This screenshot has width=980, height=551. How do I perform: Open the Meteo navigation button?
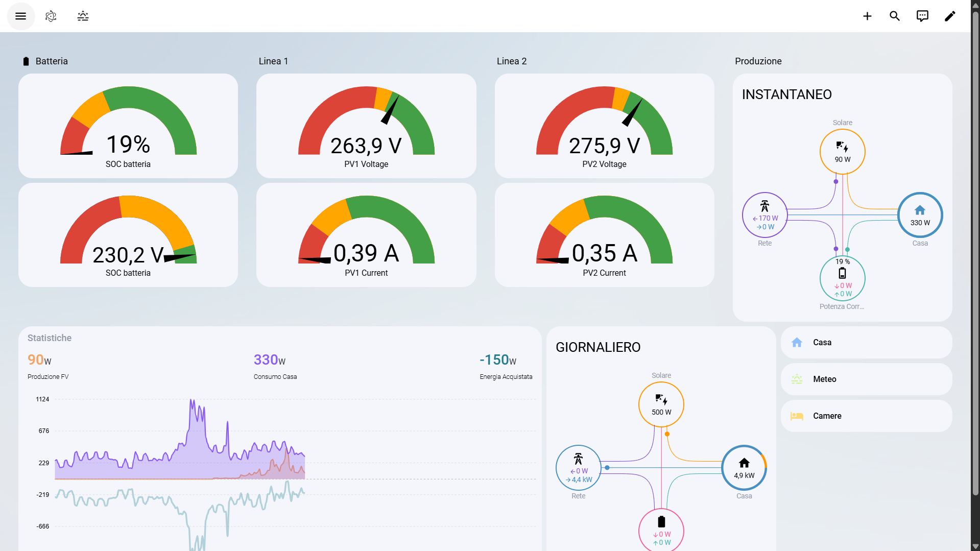[866, 379]
